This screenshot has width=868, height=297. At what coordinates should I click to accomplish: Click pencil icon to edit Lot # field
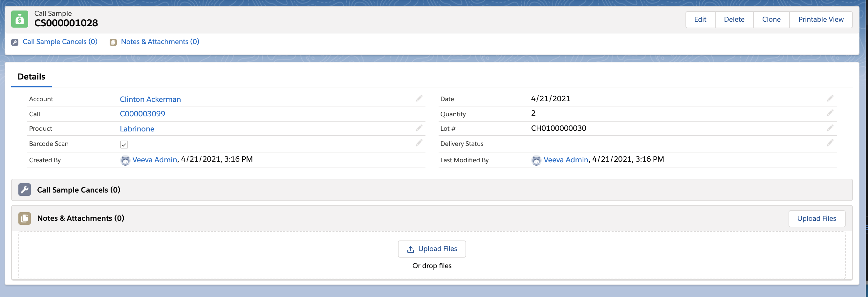(x=830, y=128)
